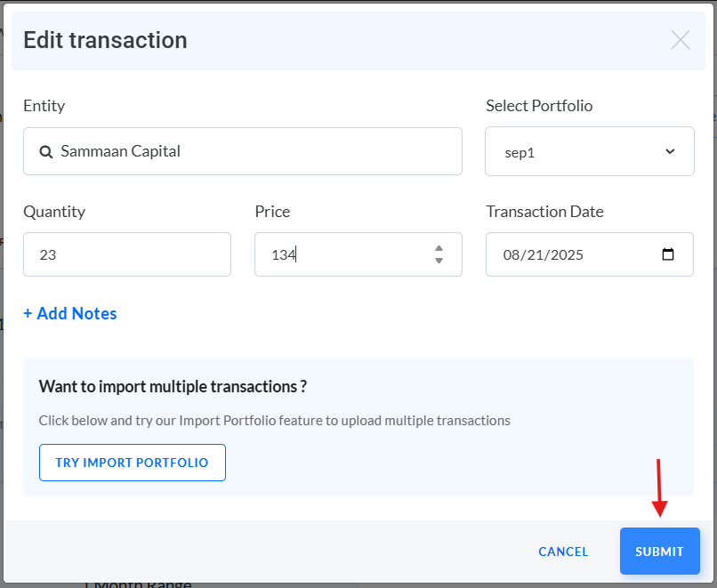Click the Price field label
Screen dimensions: 717x588
point(272,212)
